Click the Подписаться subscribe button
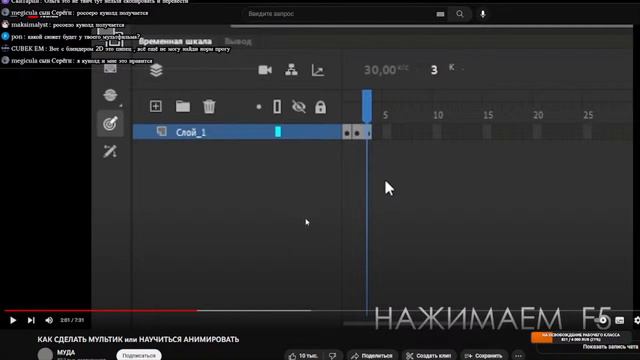The height and width of the screenshot is (360, 640). [x=139, y=355]
